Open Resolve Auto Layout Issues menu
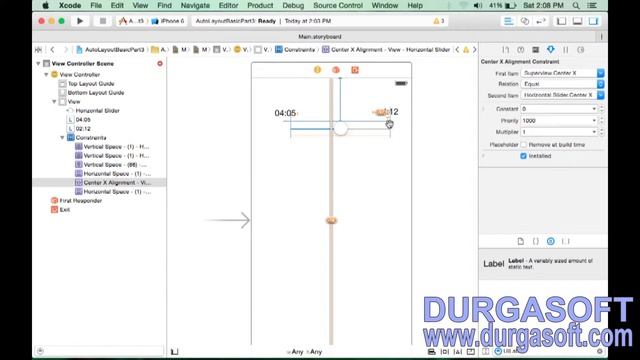Viewport: 640px width, 360px height. pyautogui.click(x=458, y=351)
